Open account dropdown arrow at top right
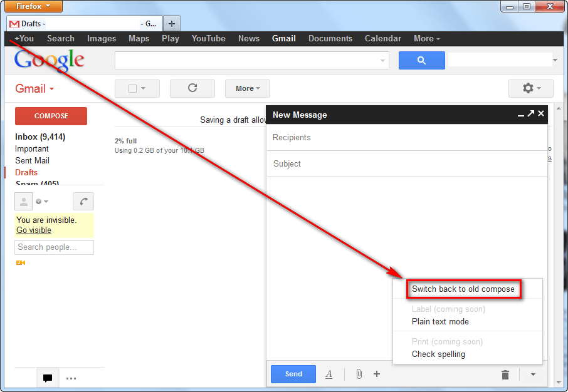 pos(555,60)
